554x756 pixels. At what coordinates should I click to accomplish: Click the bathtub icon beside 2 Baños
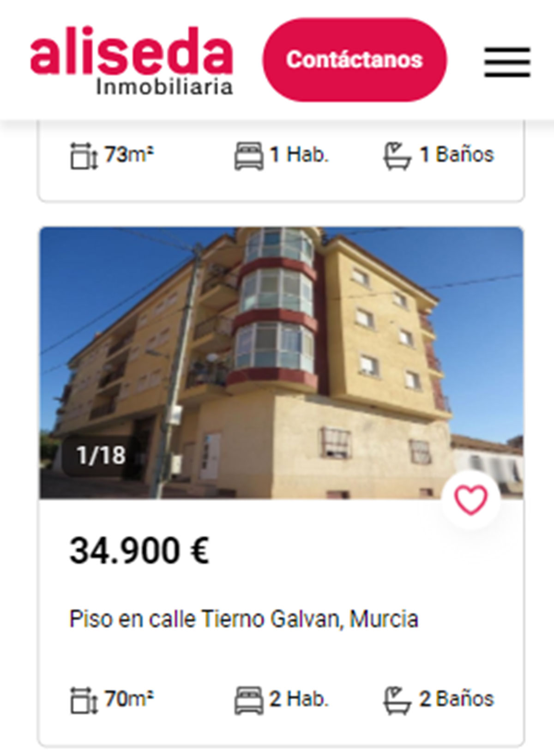point(397,701)
